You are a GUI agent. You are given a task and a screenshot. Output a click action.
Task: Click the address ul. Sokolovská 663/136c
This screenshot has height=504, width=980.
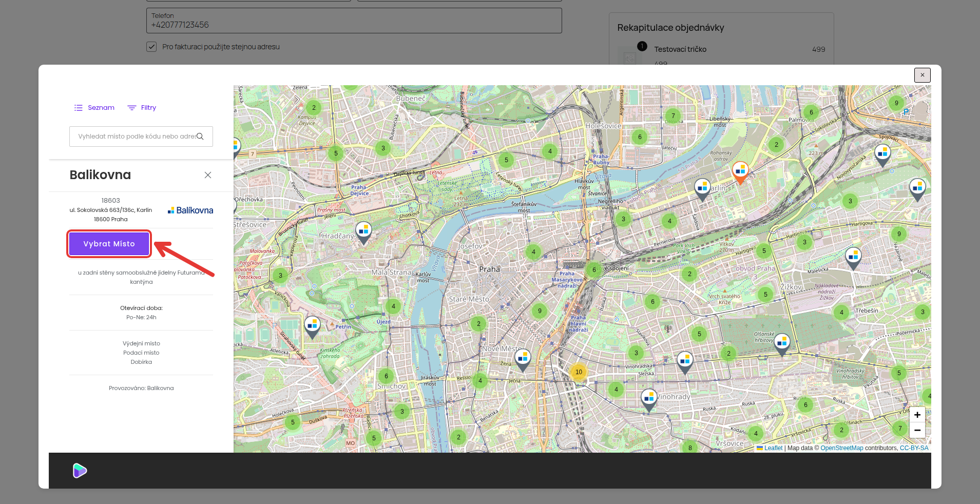(x=110, y=210)
